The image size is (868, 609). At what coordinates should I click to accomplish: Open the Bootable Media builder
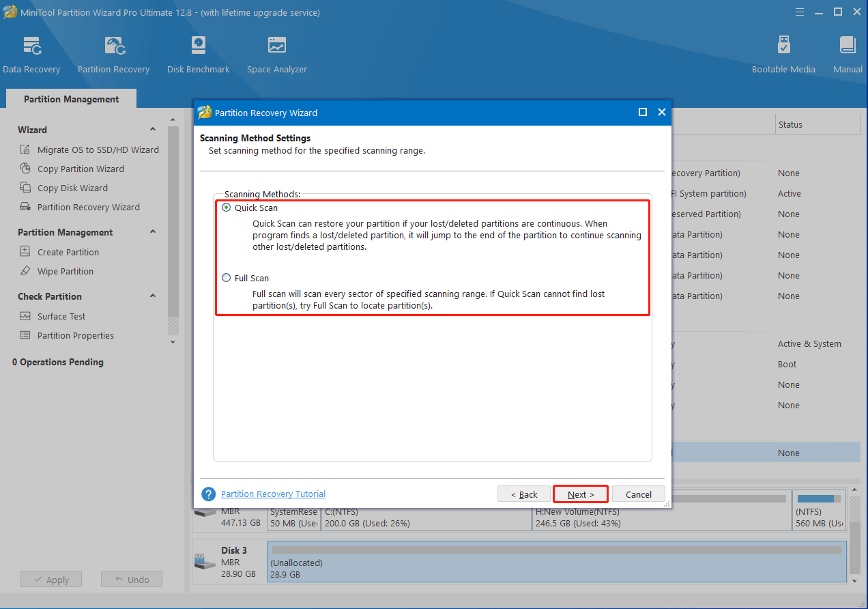(783, 55)
